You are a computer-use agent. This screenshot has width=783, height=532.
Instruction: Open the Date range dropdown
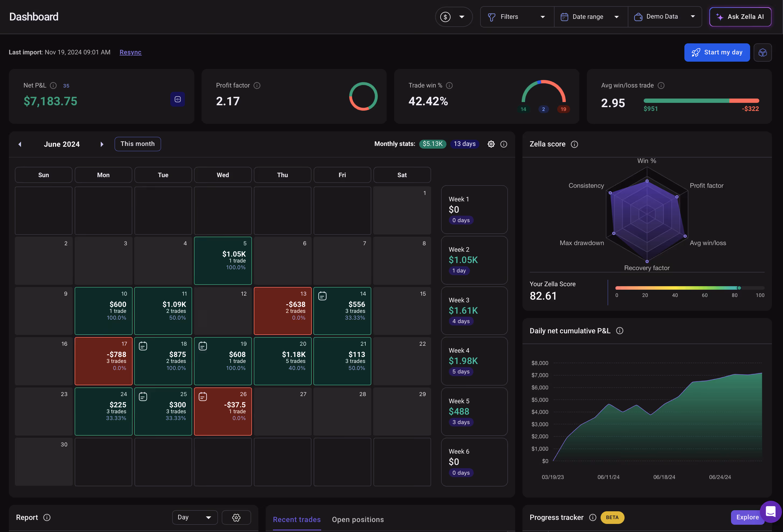pyautogui.click(x=591, y=17)
